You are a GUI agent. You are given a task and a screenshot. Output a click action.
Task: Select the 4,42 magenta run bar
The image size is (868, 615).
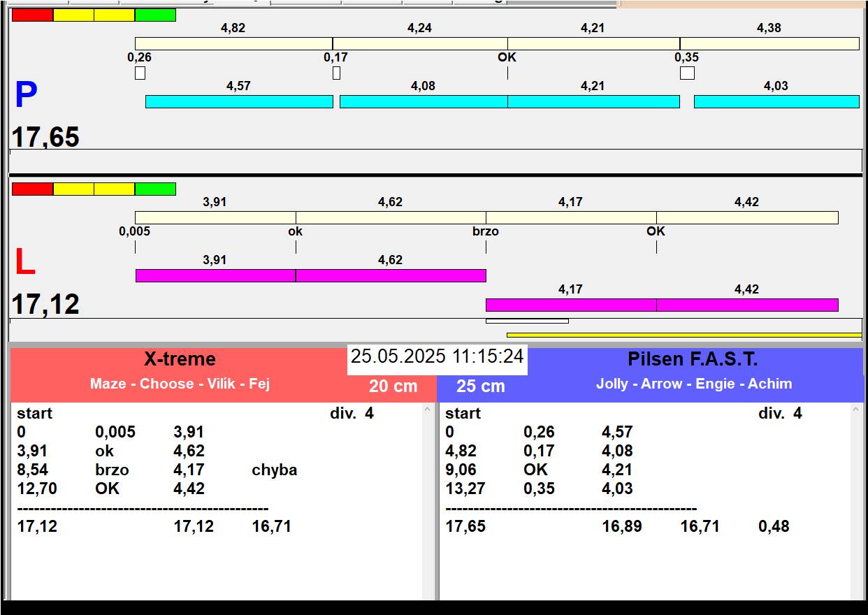coord(746,305)
